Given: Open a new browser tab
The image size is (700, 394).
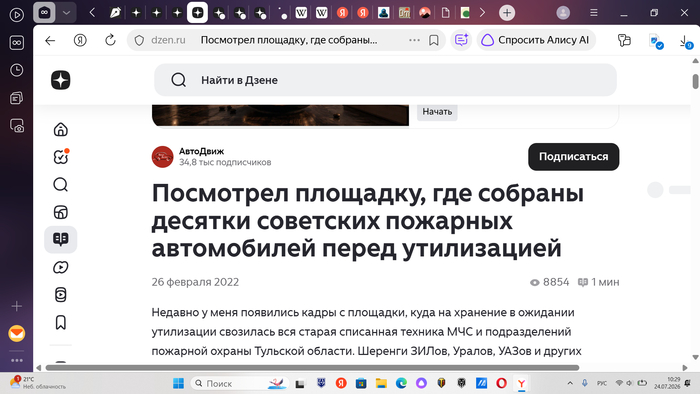Looking at the screenshot, I should point(507,12).
